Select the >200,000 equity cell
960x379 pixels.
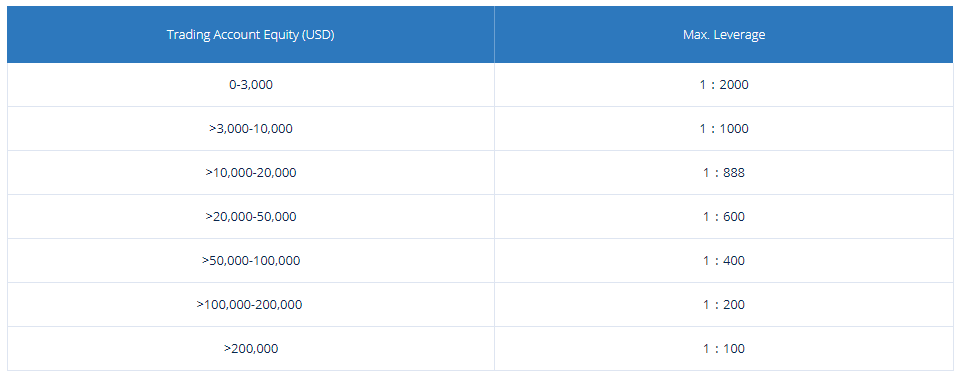[x=250, y=349]
